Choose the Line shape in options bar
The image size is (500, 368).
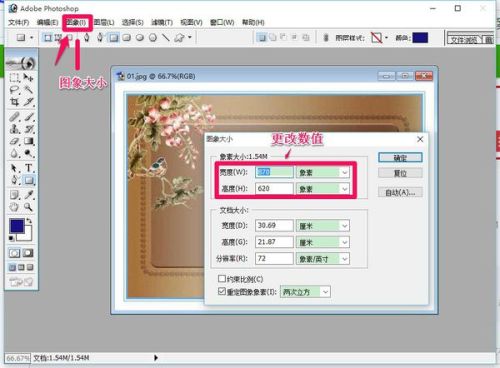point(166,38)
